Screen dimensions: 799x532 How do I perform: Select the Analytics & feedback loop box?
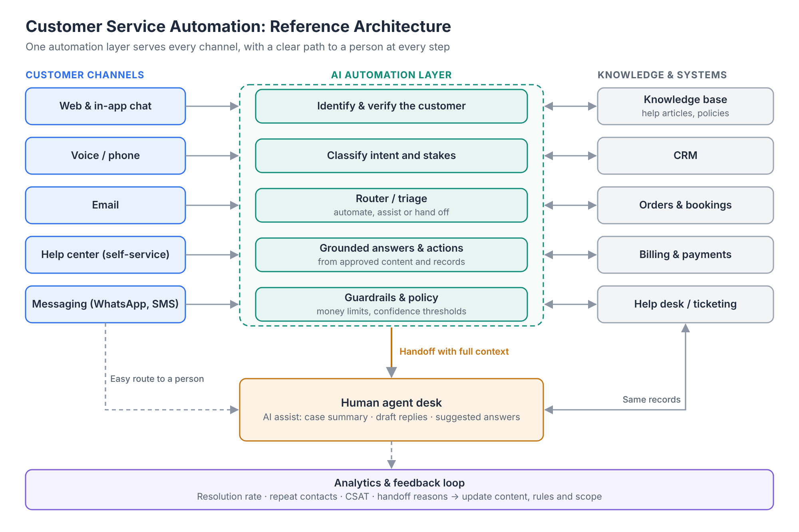coord(399,490)
